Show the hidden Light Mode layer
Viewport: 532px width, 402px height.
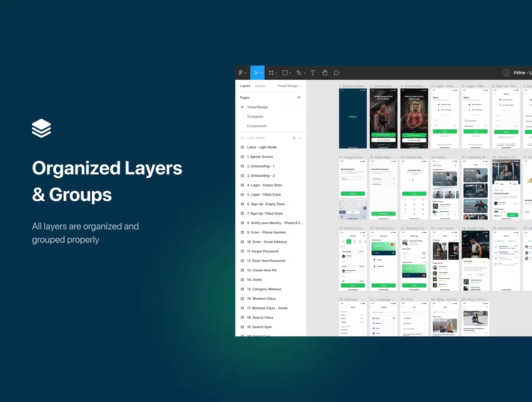(300, 138)
